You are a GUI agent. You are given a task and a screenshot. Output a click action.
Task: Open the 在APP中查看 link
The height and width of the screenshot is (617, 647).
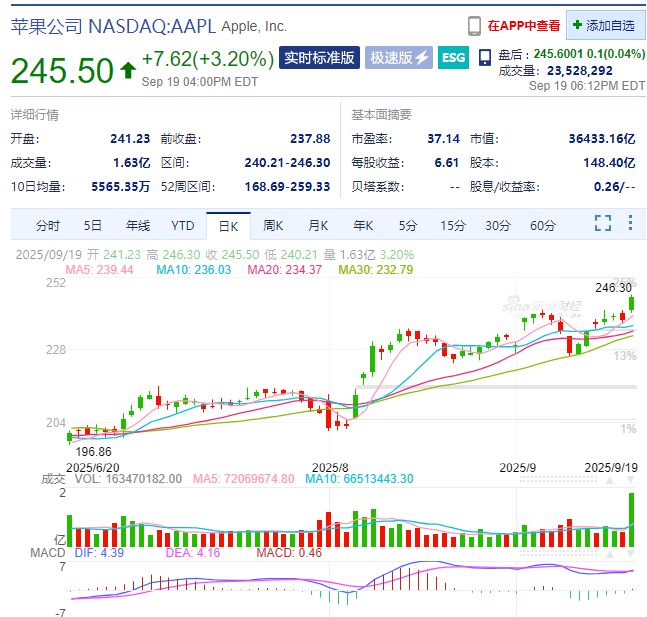[524, 26]
